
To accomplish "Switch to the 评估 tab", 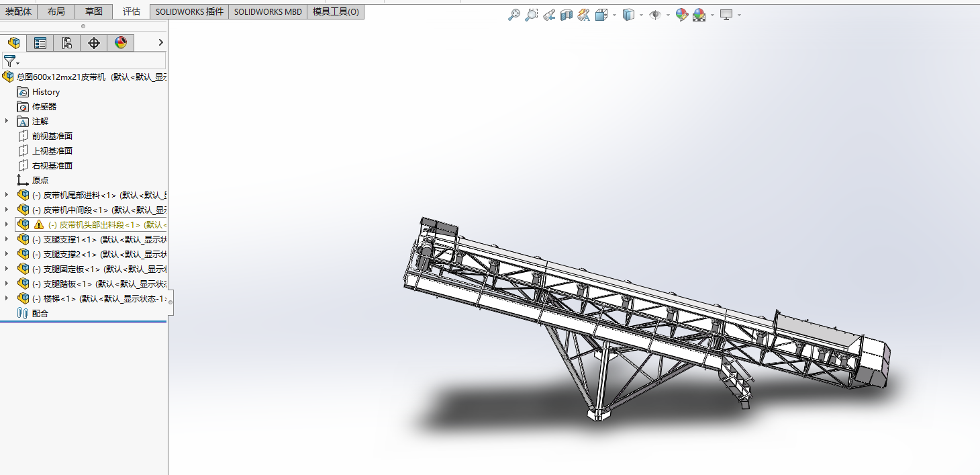I will click(x=132, y=11).
